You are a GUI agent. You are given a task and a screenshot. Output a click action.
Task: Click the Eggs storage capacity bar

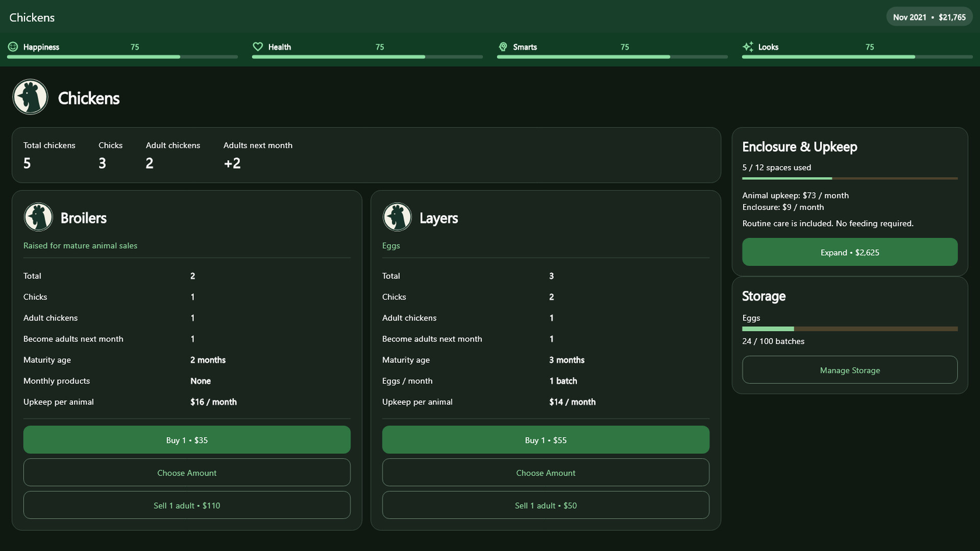coord(850,329)
